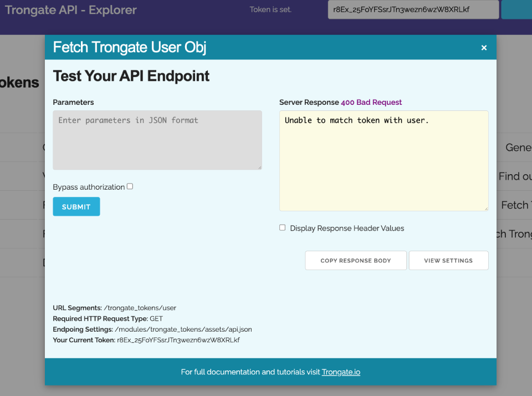
Task: Select the Display Response Header Values label
Action: pyautogui.click(x=347, y=228)
